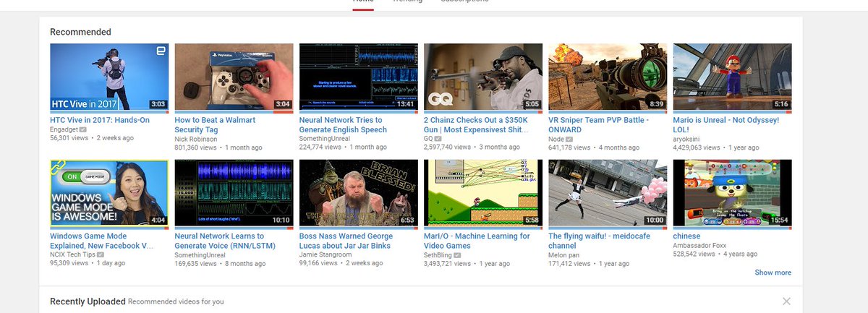
Task: Open the Jamie Stangroom channel link
Action: click(x=325, y=254)
